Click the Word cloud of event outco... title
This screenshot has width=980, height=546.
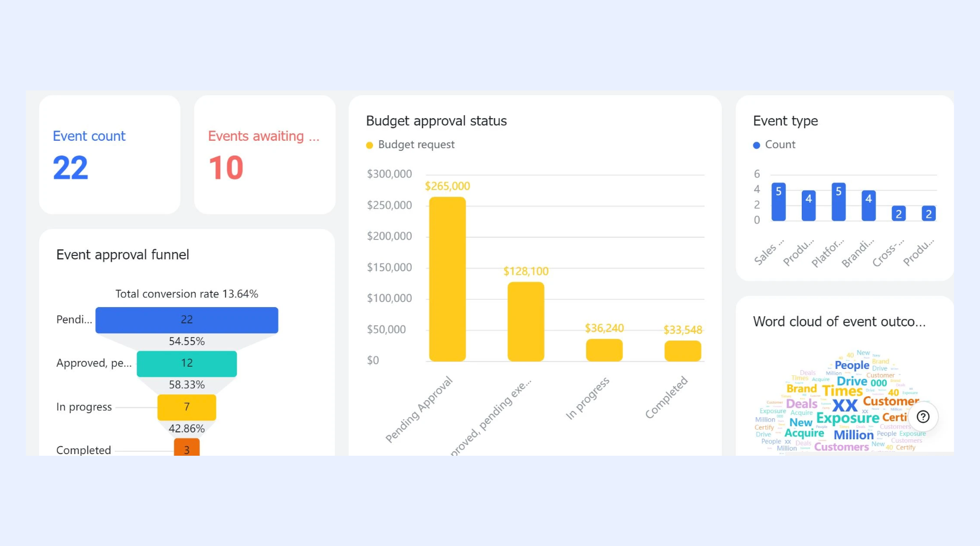[839, 322]
